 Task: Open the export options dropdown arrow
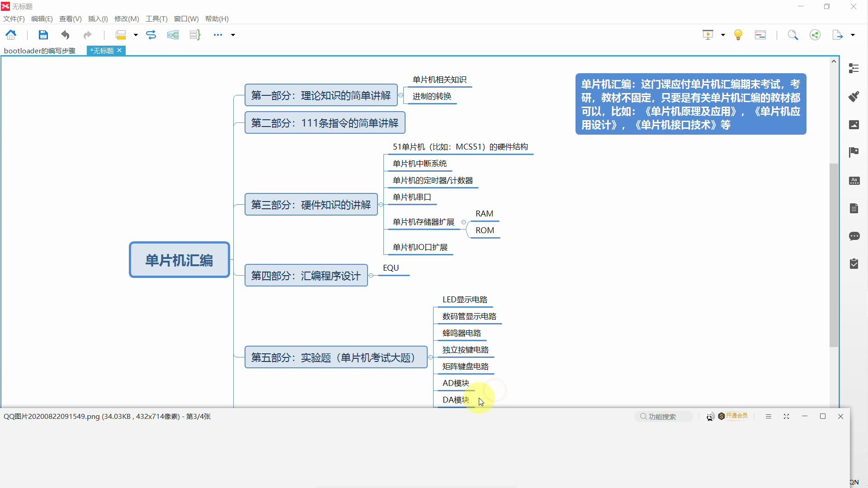853,35
